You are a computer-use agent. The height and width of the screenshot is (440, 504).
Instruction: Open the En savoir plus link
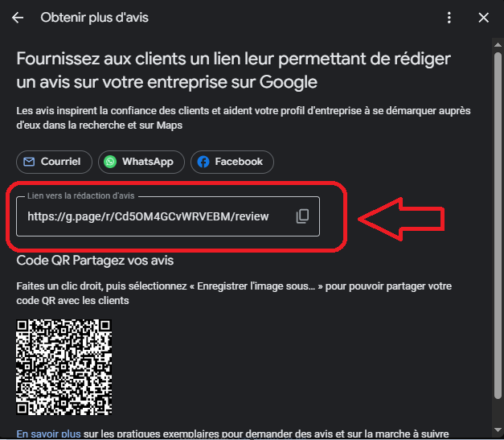(48, 434)
